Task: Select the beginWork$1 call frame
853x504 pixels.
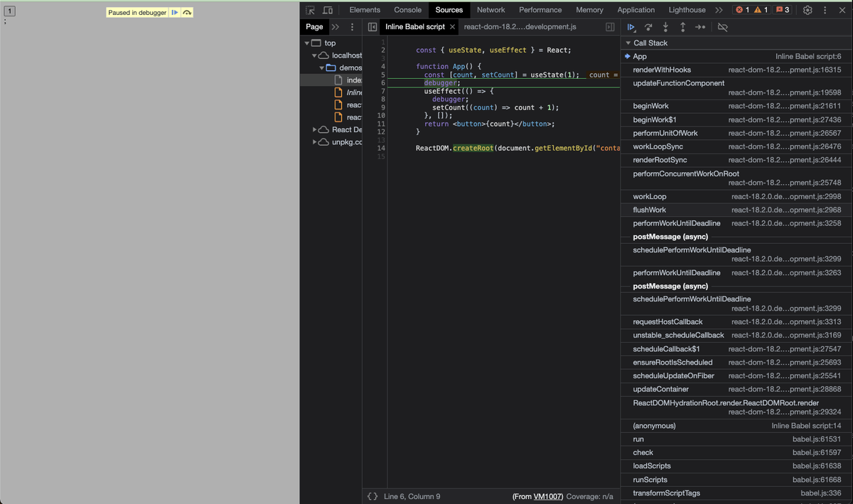Action: (x=736, y=119)
